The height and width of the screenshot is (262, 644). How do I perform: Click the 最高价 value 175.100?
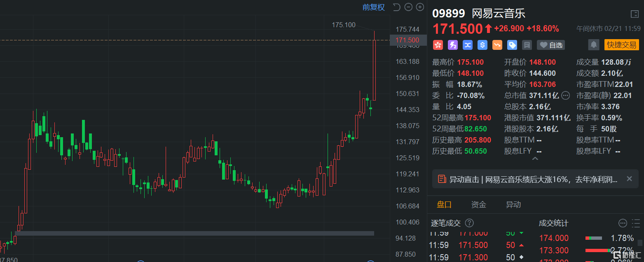[x=471, y=62]
